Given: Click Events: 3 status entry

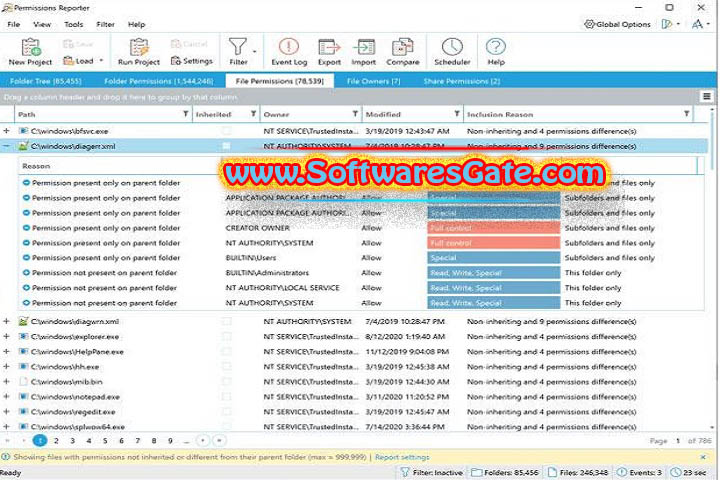Looking at the screenshot, I should click(x=640, y=472).
